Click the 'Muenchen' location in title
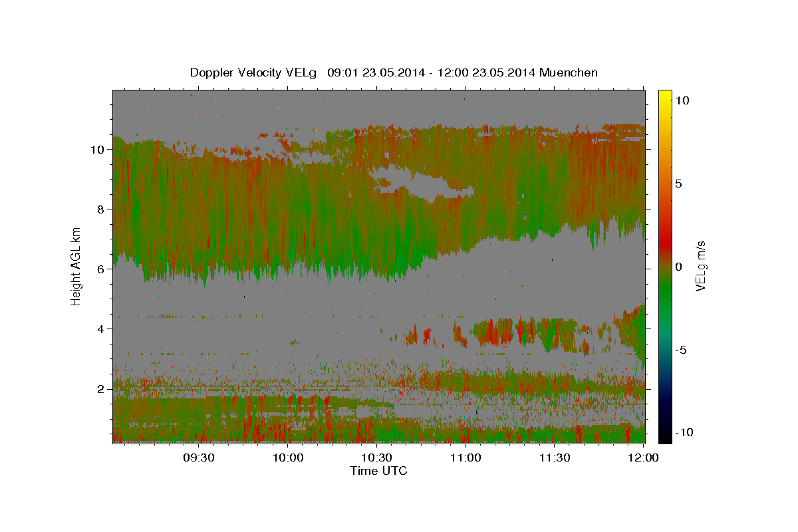 tap(569, 72)
